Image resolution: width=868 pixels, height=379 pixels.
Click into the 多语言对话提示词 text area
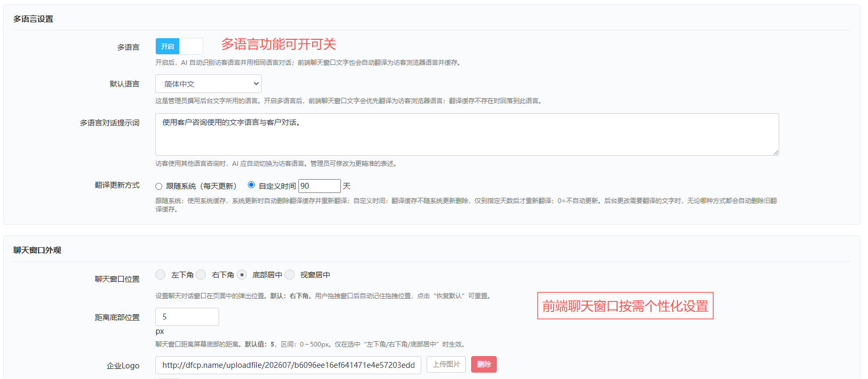pyautogui.click(x=467, y=134)
